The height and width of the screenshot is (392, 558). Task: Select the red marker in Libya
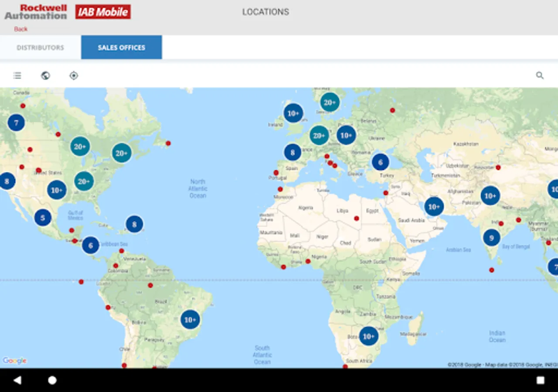pos(357,218)
